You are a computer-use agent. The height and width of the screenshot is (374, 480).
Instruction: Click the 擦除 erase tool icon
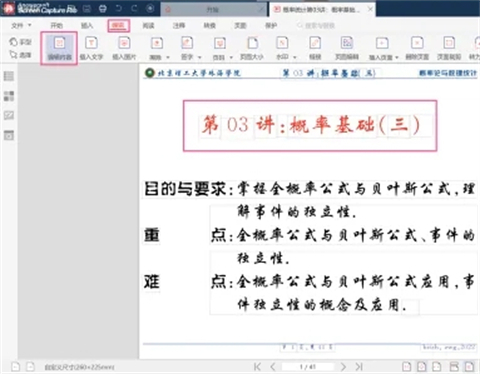point(157,44)
